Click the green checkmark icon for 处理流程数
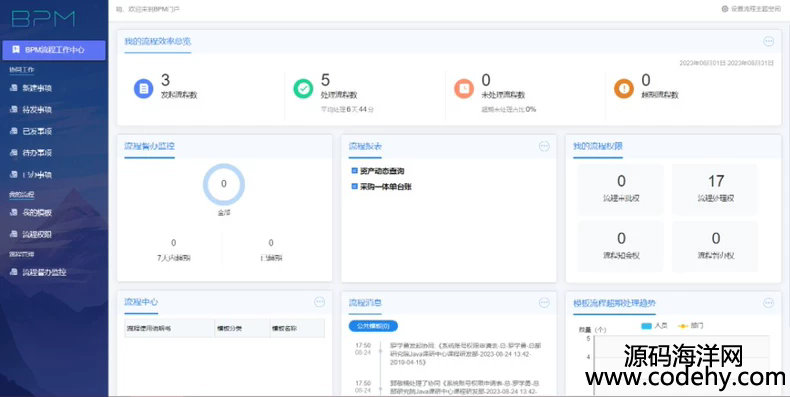The width and height of the screenshot is (790, 397). [303, 89]
